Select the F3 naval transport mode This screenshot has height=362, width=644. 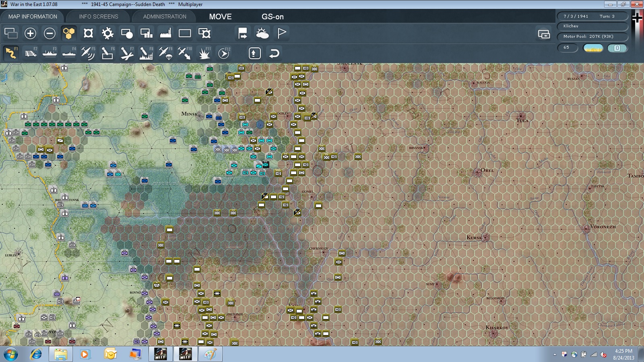click(50, 53)
